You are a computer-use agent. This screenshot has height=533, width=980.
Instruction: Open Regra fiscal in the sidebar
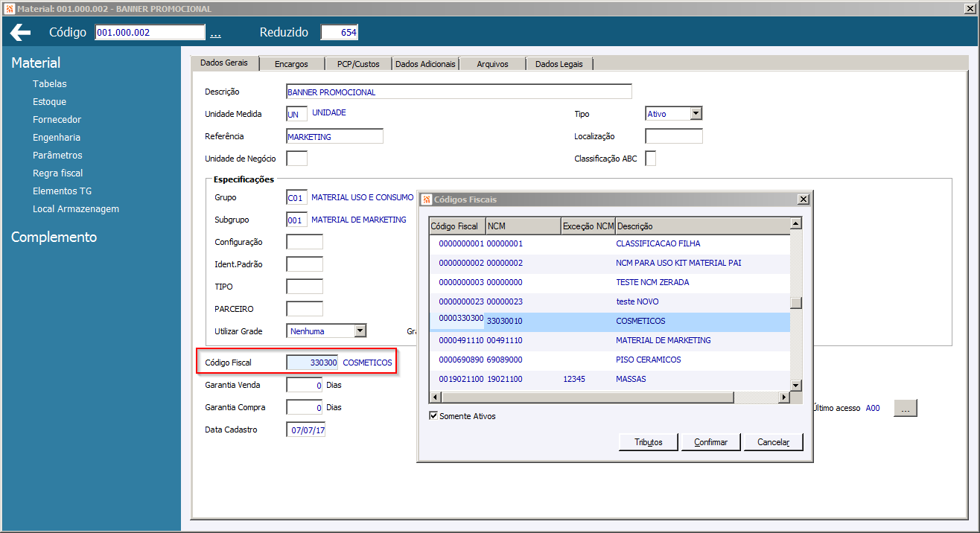click(x=57, y=173)
